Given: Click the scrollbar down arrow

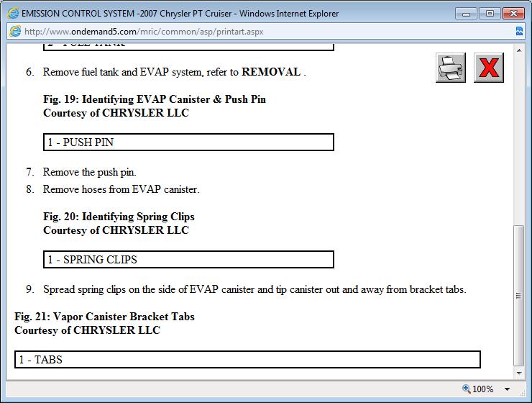Looking at the screenshot, I should (519, 373).
